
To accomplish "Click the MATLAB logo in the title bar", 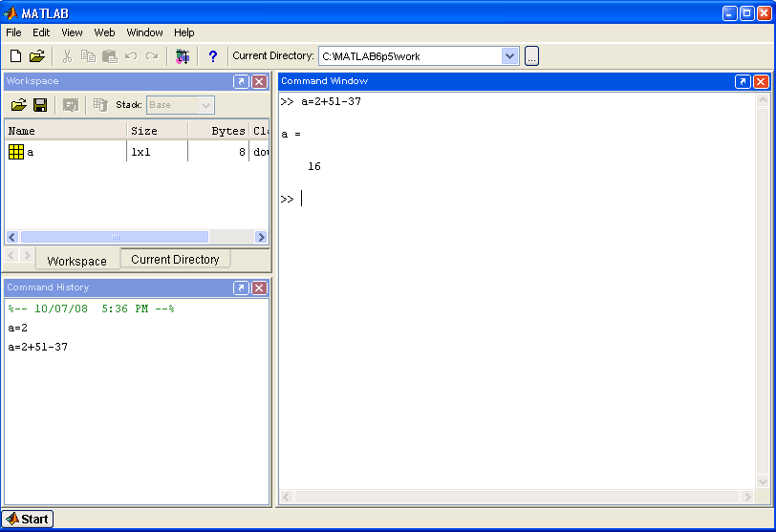I will coord(11,13).
